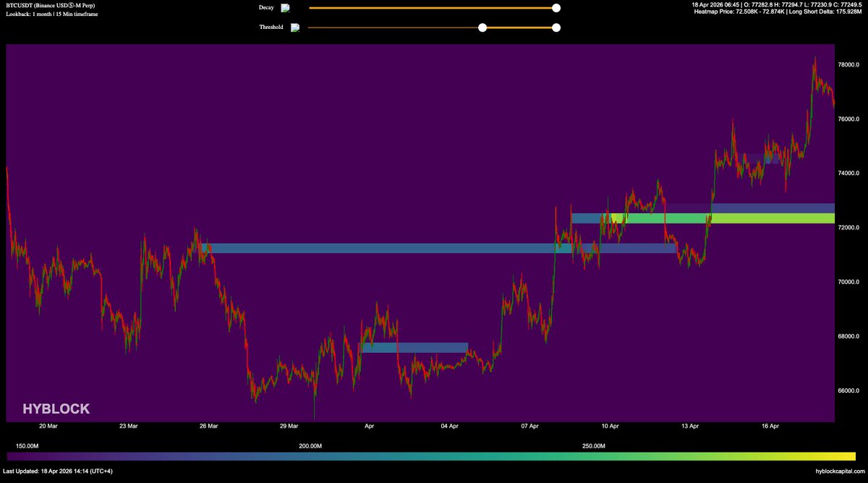Click the 200.00M color scale label
This screenshot has width=868, height=483.
(x=310, y=446)
